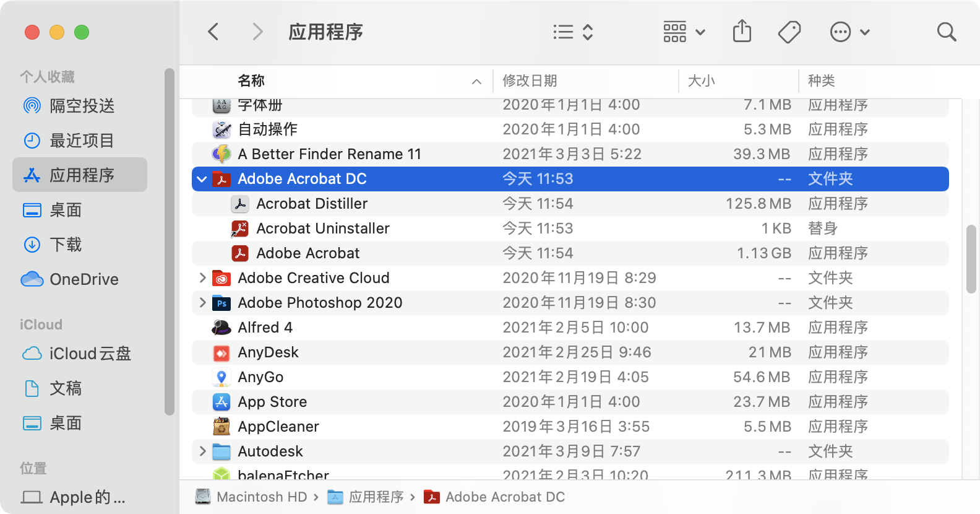Open OneDrive in the sidebar
980x514 pixels.
(80, 279)
